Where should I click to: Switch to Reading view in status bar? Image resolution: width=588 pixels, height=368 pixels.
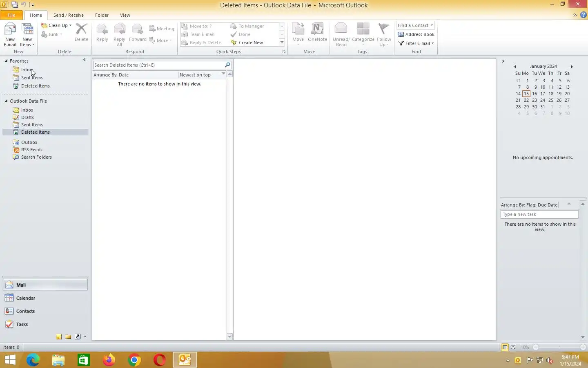(513, 347)
